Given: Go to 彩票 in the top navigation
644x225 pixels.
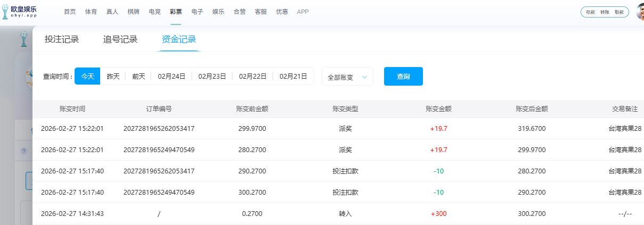Looking at the screenshot, I should coord(176,12).
